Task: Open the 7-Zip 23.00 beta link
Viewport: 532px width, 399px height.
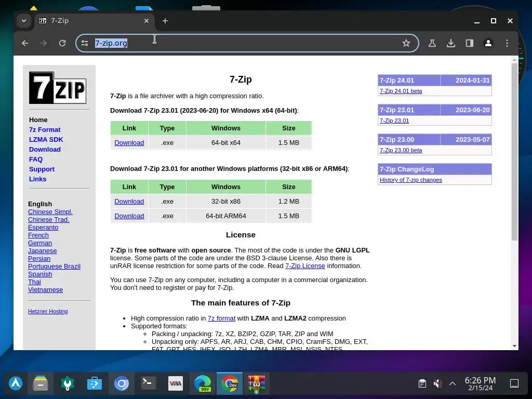Action: pos(401,150)
